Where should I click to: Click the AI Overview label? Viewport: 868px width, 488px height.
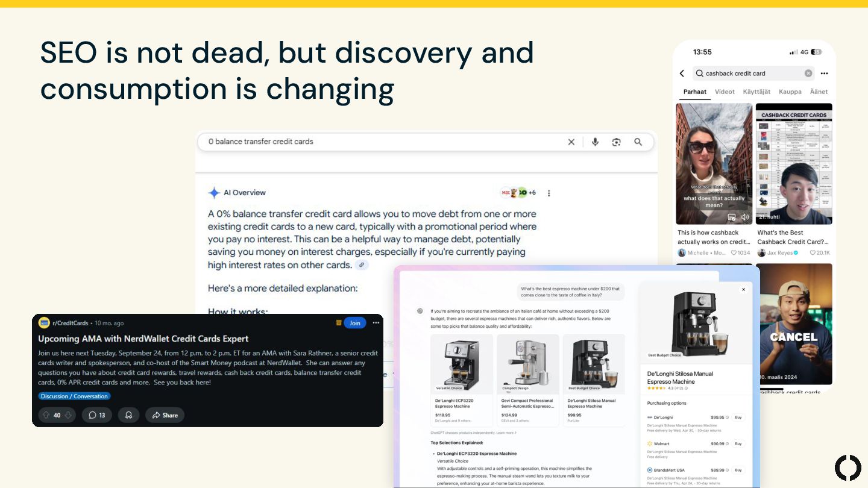[x=245, y=193]
